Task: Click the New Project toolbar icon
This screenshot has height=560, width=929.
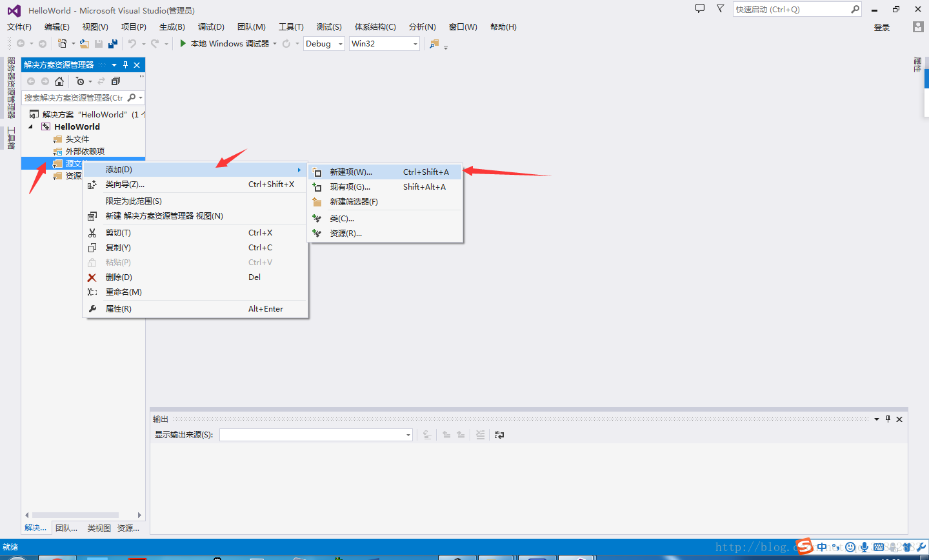Action: tap(62, 43)
